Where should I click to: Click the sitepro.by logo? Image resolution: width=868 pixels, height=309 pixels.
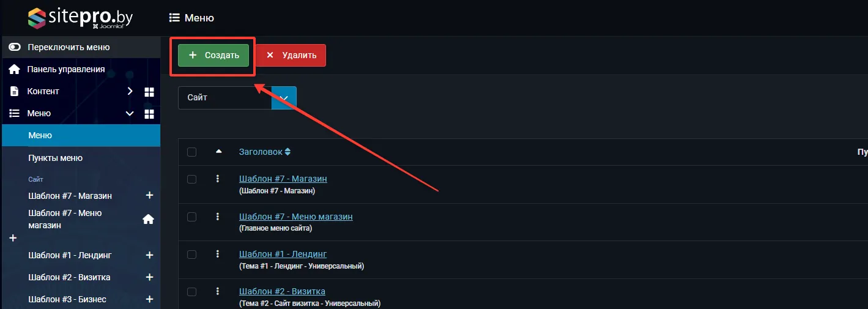[x=80, y=18]
